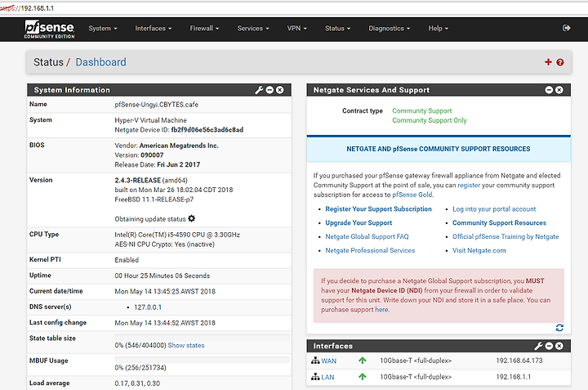Image resolution: width=588 pixels, height=390 pixels.
Task: Click Upgrade Your Support link
Action: [x=359, y=223]
